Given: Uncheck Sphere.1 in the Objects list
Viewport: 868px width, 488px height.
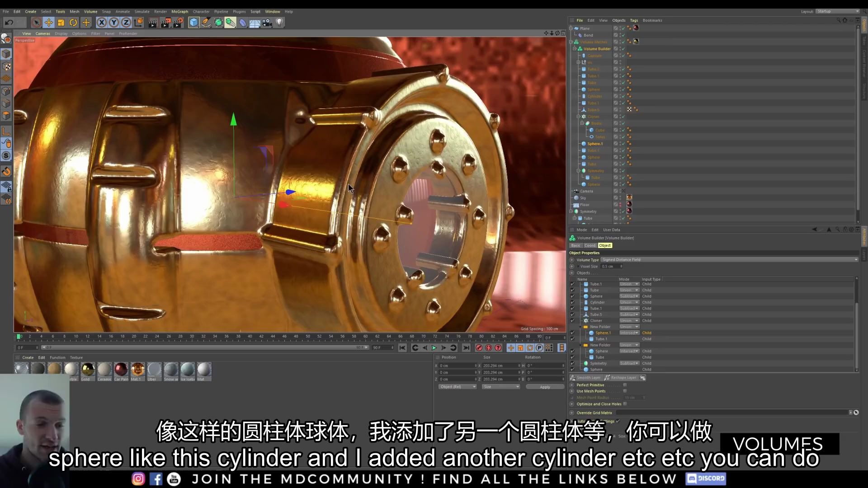Looking at the screenshot, I should tap(573, 333).
